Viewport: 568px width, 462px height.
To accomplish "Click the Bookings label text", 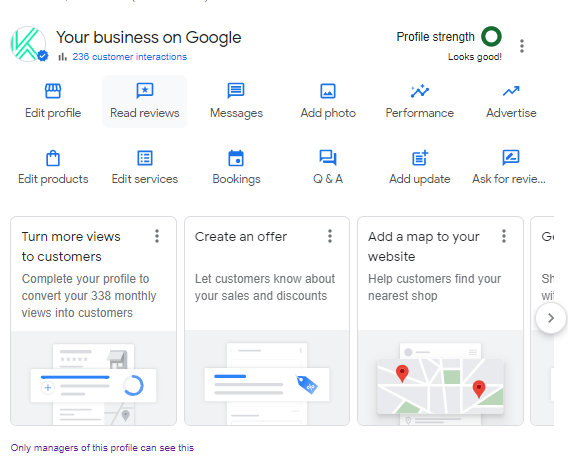I will click(236, 179).
